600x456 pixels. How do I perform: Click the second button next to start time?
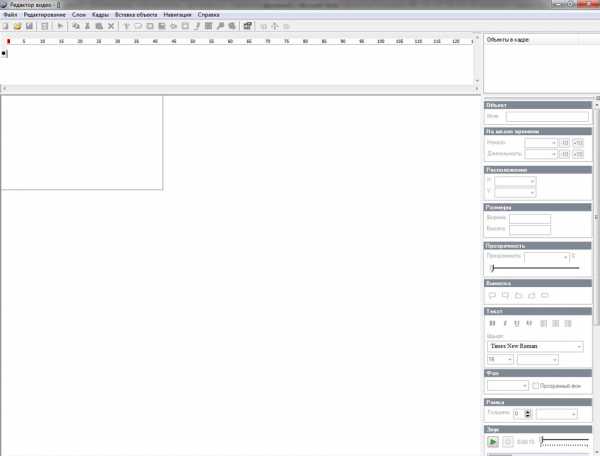578,143
